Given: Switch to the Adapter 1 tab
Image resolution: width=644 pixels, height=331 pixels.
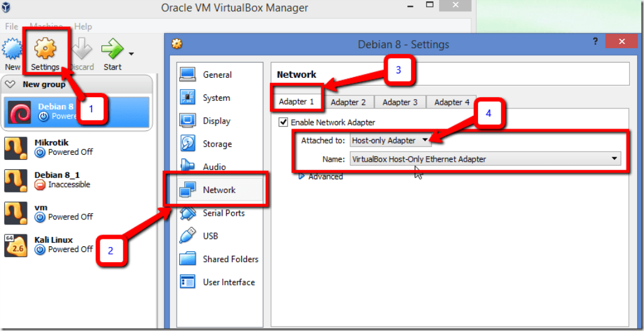Looking at the screenshot, I should 296,102.
